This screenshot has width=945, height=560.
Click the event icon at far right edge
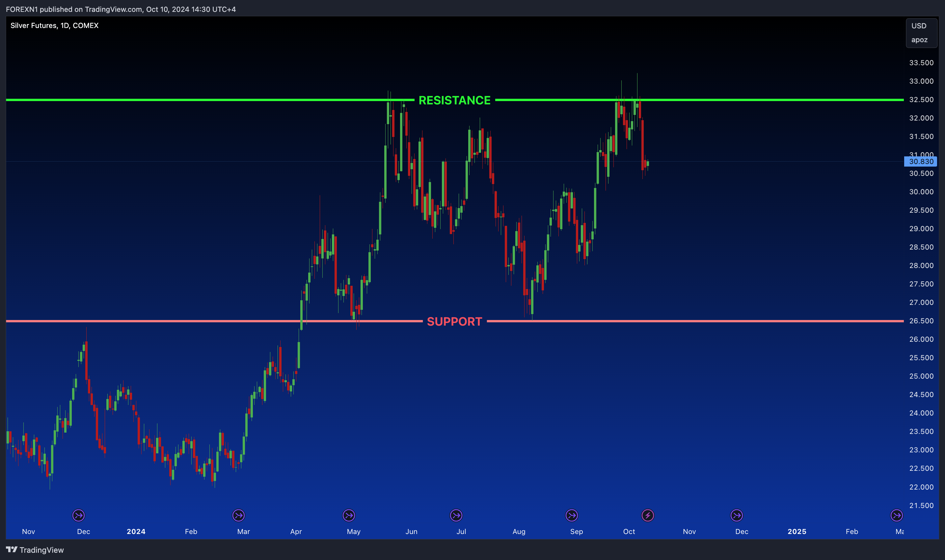pyautogui.click(x=897, y=515)
